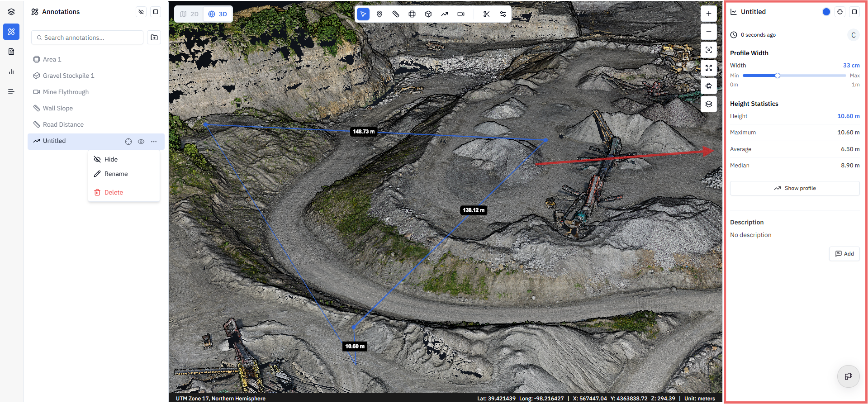Enter fullscreen view mode
The image size is (868, 404).
(x=709, y=68)
